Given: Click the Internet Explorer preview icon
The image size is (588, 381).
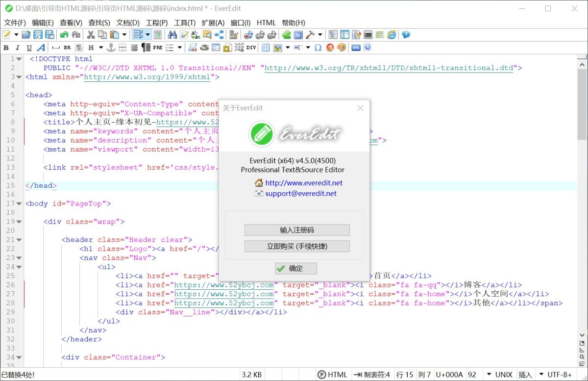Looking at the screenshot, I should pos(392,35).
